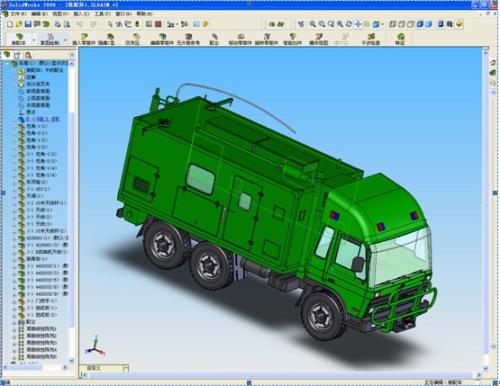Viewport: 500px width, 386px height.
Task: Open Exploded View (爆炸视图) tool
Action: (x=319, y=39)
